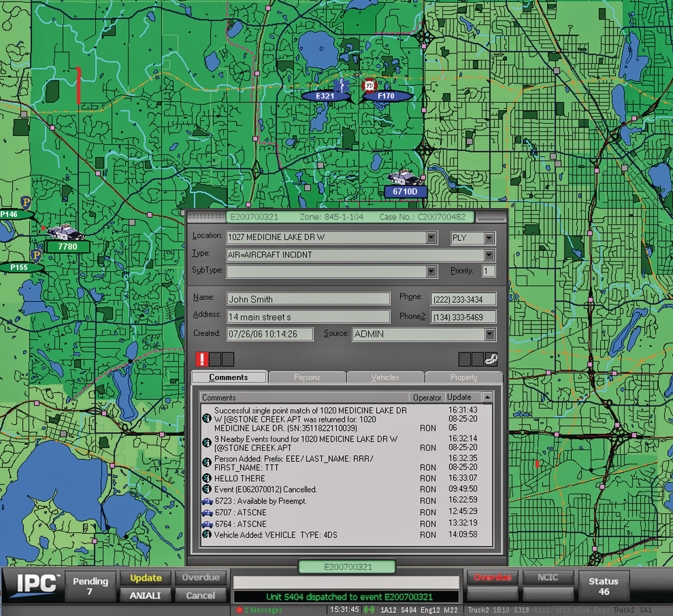
Task: Switch to the Persons tab
Action: [x=307, y=377]
